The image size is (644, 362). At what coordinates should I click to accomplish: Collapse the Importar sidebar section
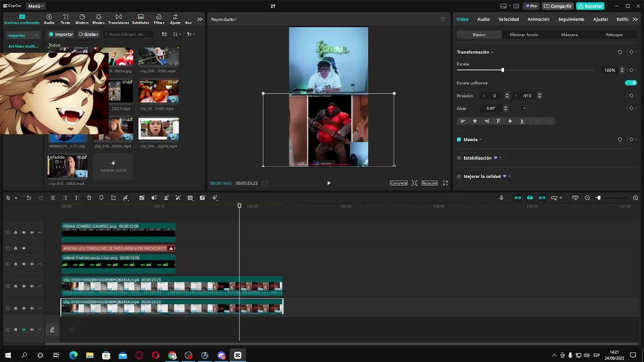tap(36, 36)
